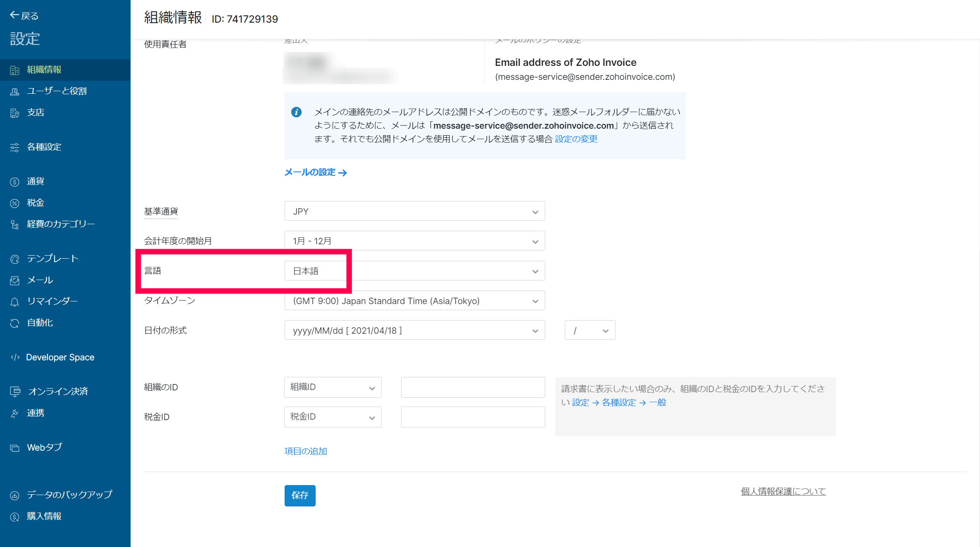Click the 組織情報 sidebar icon
This screenshot has height=547, width=980.
(14, 70)
